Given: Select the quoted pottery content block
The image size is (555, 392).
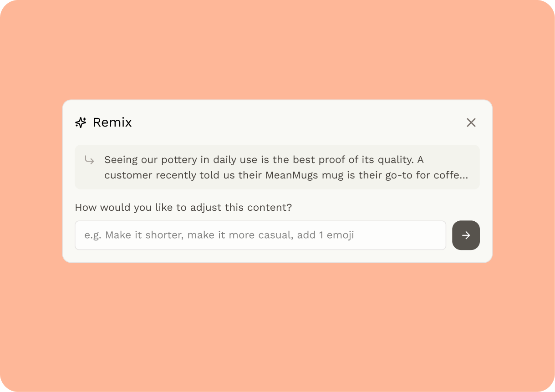Looking at the screenshot, I should [277, 167].
